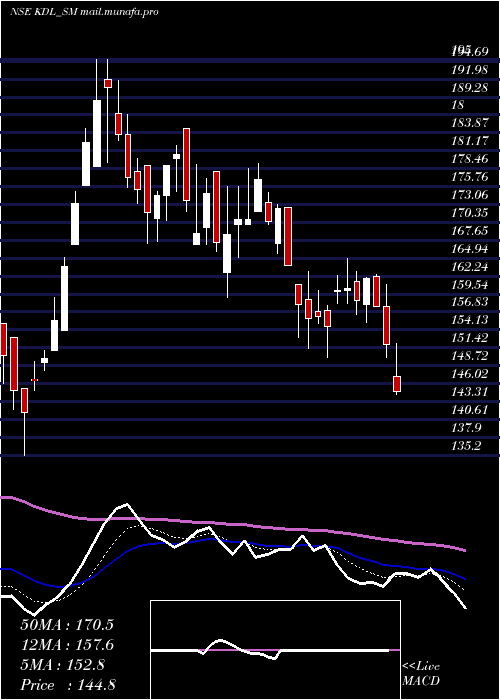Click the '50MA : 170.5' readout

67,625
